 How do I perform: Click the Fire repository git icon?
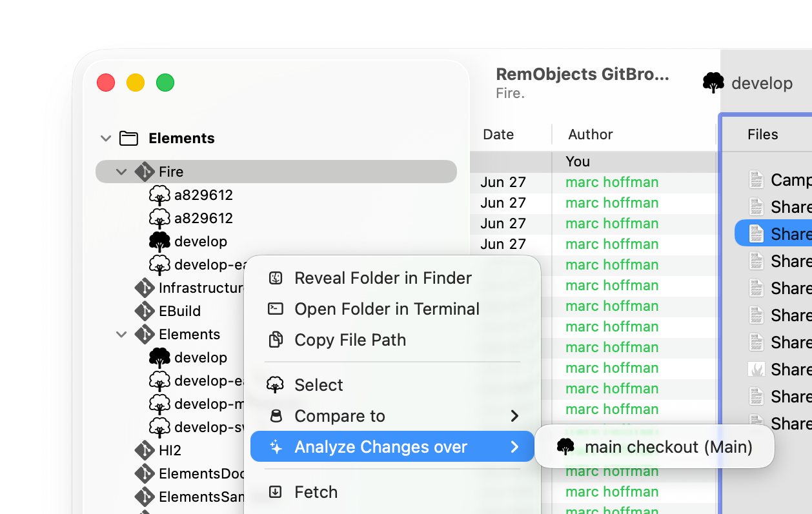(x=145, y=172)
